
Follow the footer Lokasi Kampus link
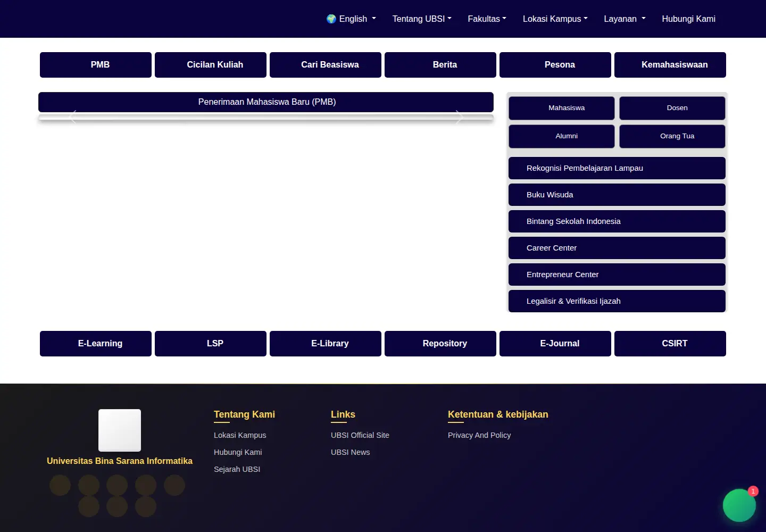(x=240, y=435)
